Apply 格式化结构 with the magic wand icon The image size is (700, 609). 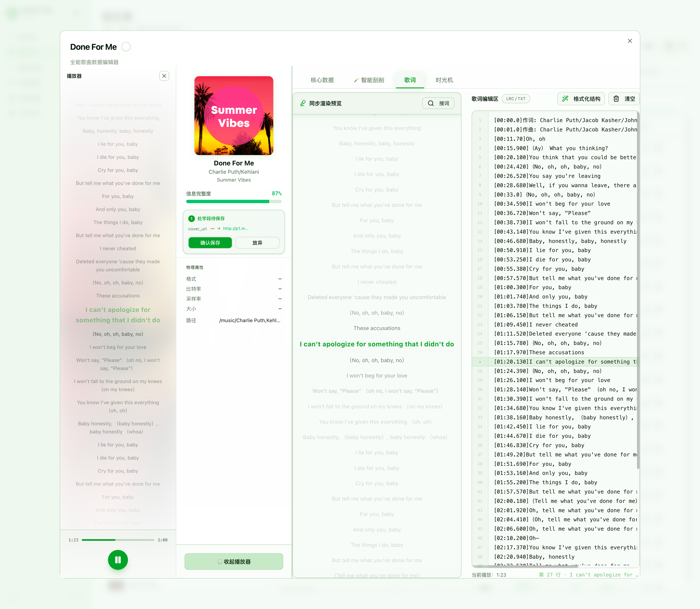[581, 99]
